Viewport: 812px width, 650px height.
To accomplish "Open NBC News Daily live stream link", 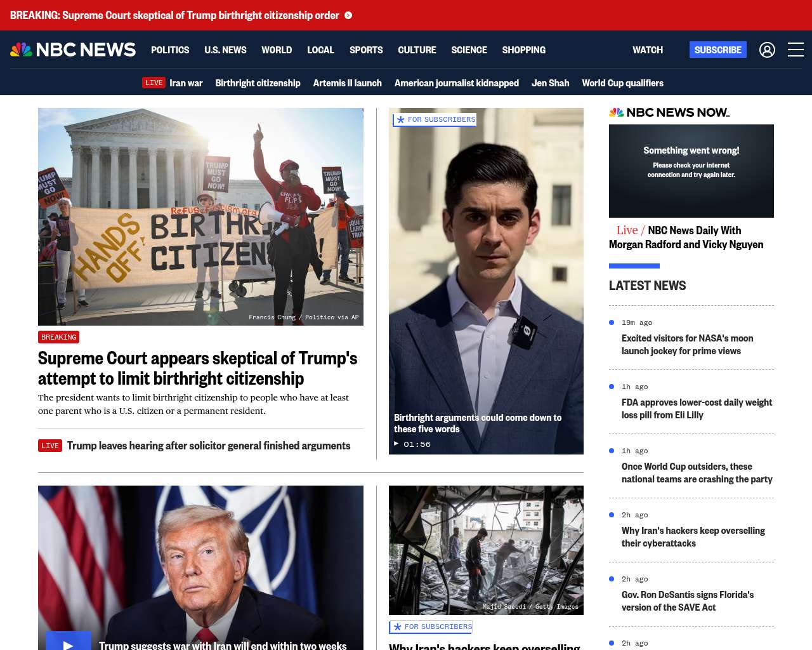I will coord(686,237).
